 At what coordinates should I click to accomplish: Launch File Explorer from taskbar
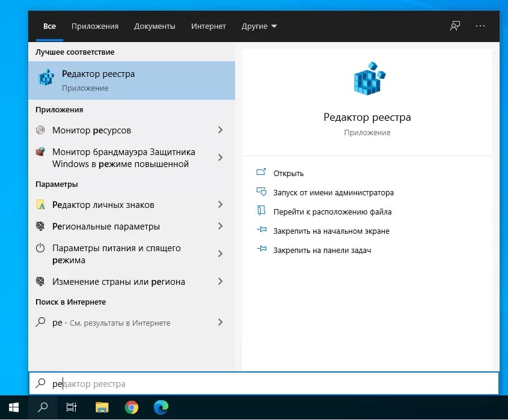click(102, 407)
